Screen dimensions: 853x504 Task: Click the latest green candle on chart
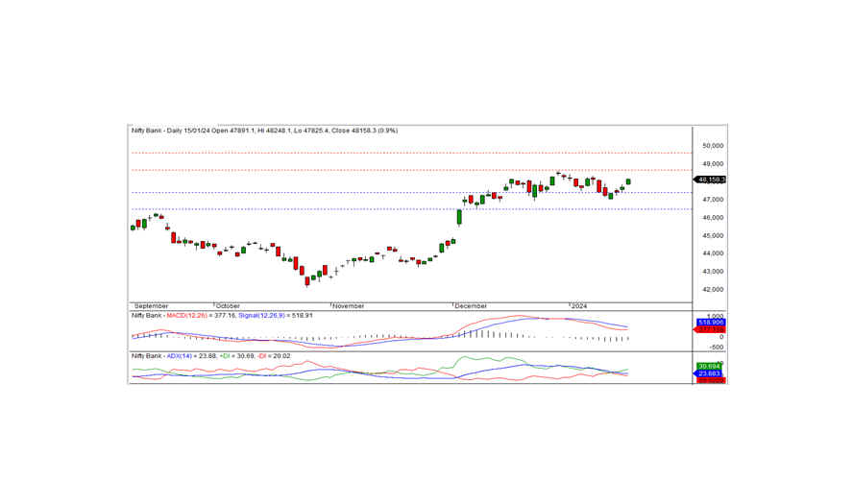pos(628,181)
